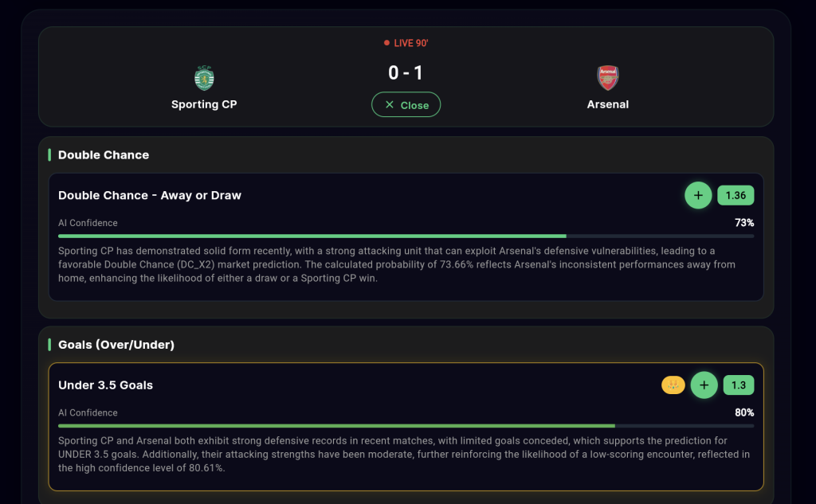Click the 0 - 1 live score
The width and height of the screenshot is (816, 504).
click(406, 73)
